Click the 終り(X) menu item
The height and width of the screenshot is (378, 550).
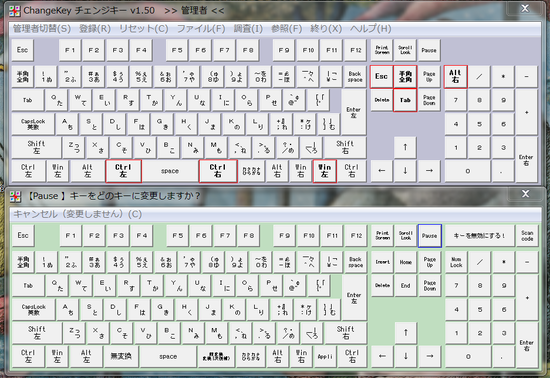click(326, 29)
